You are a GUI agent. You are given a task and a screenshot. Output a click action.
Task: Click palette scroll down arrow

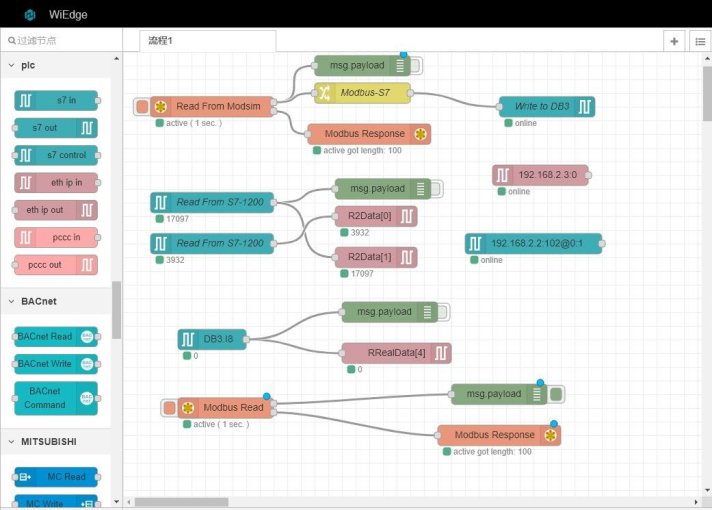coord(116,502)
